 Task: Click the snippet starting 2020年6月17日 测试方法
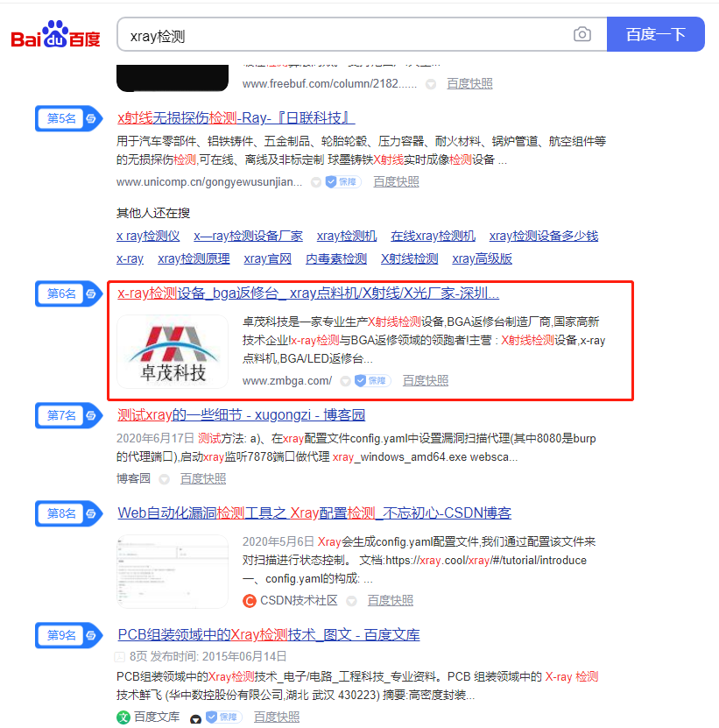tap(356, 448)
